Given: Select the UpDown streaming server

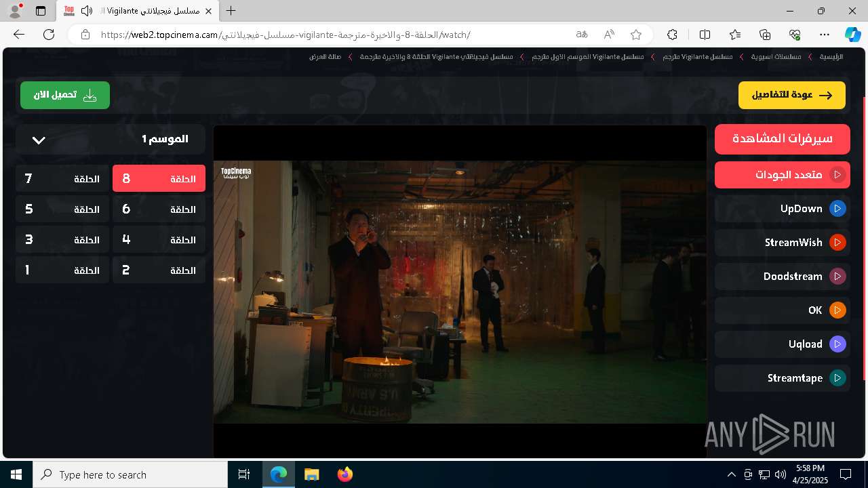Looking at the screenshot, I should point(782,209).
